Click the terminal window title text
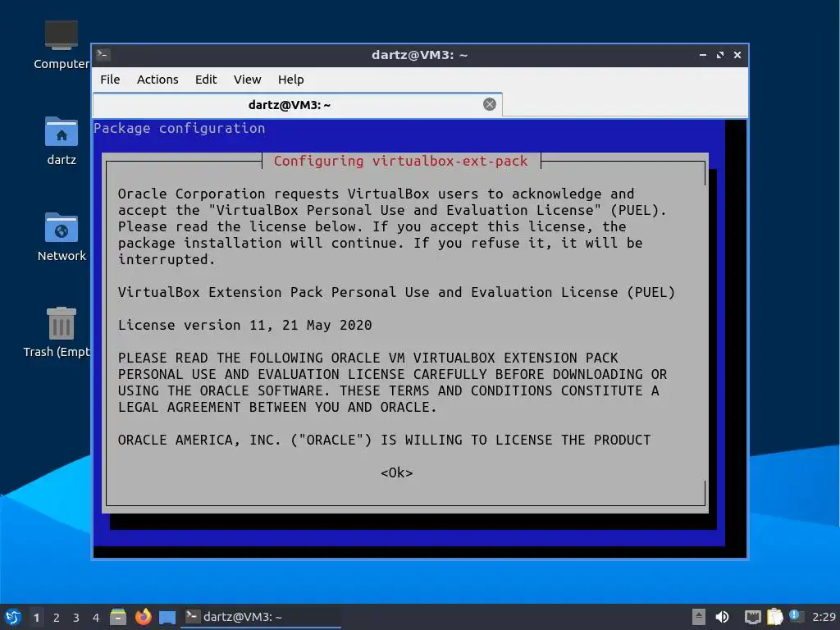Image resolution: width=840 pixels, height=630 pixels. click(419, 55)
